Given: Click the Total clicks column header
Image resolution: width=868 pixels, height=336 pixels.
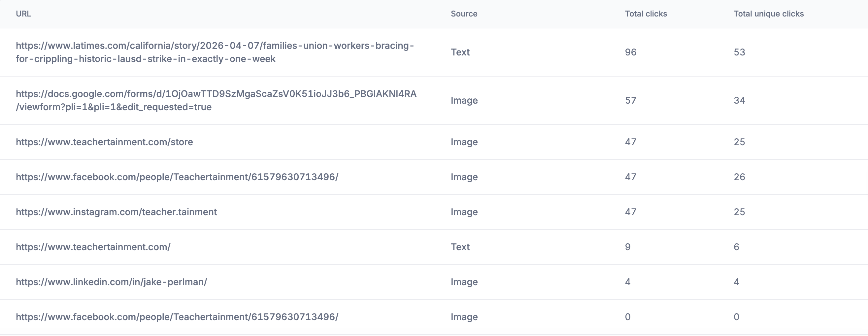Looking at the screenshot, I should [x=646, y=14].
